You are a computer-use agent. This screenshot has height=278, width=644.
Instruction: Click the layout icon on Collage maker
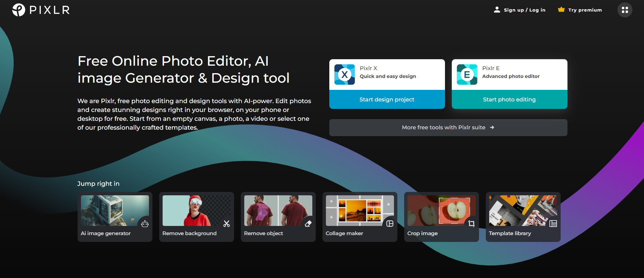click(x=390, y=224)
